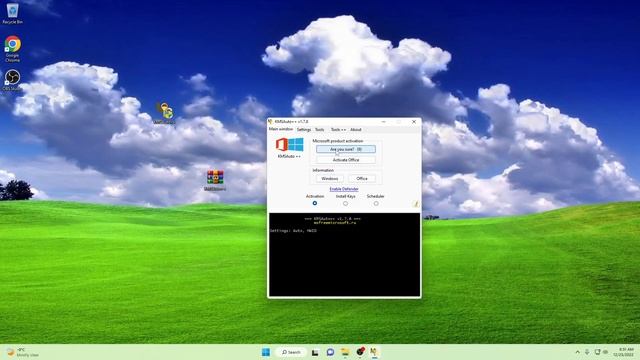Screen dimensions: 640x360
Task: Click the red and black taskbar app icon
Action: pos(360,351)
